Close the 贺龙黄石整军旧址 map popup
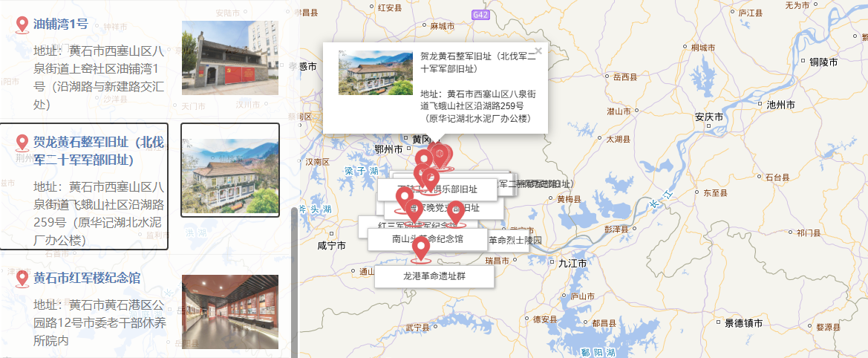The width and height of the screenshot is (868, 358). point(538,51)
